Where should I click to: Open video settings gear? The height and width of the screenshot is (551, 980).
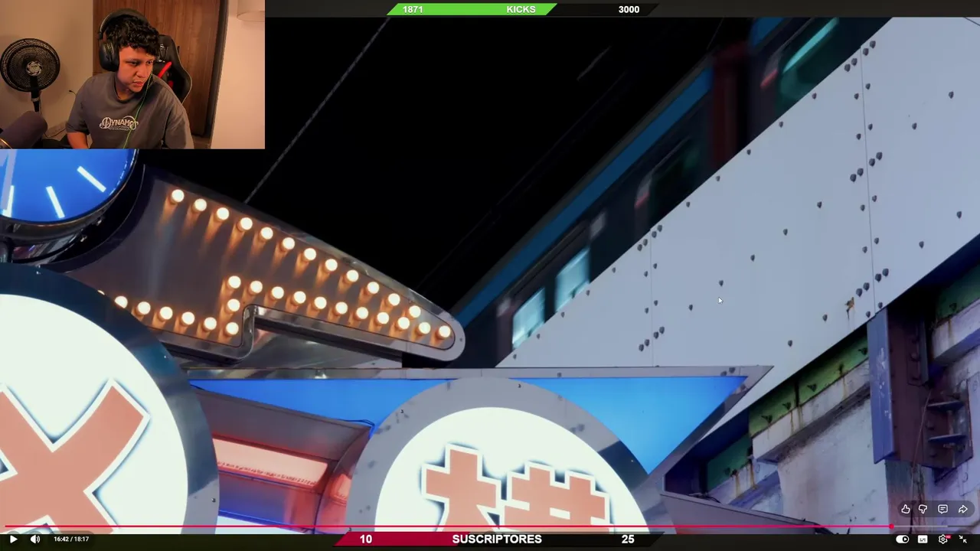pos(943,539)
